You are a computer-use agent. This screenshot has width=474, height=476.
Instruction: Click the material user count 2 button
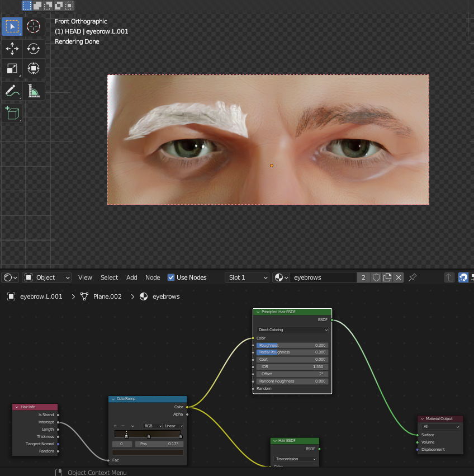pos(363,277)
